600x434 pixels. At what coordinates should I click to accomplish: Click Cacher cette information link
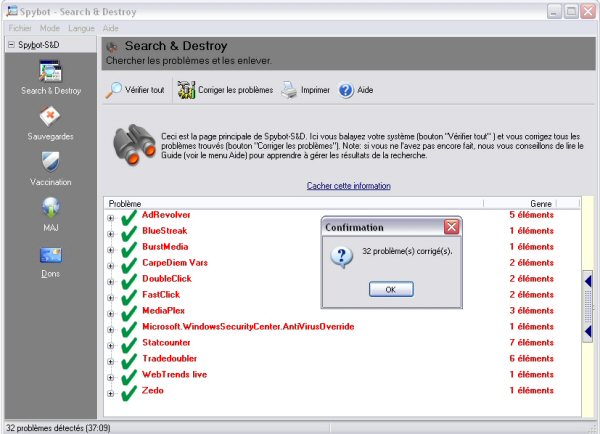coord(349,186)
